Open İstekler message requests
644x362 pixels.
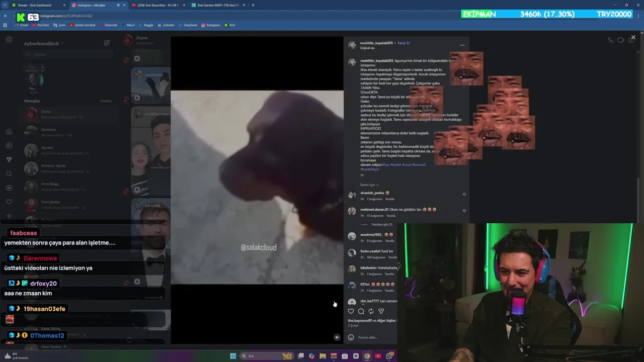[106, 101]
